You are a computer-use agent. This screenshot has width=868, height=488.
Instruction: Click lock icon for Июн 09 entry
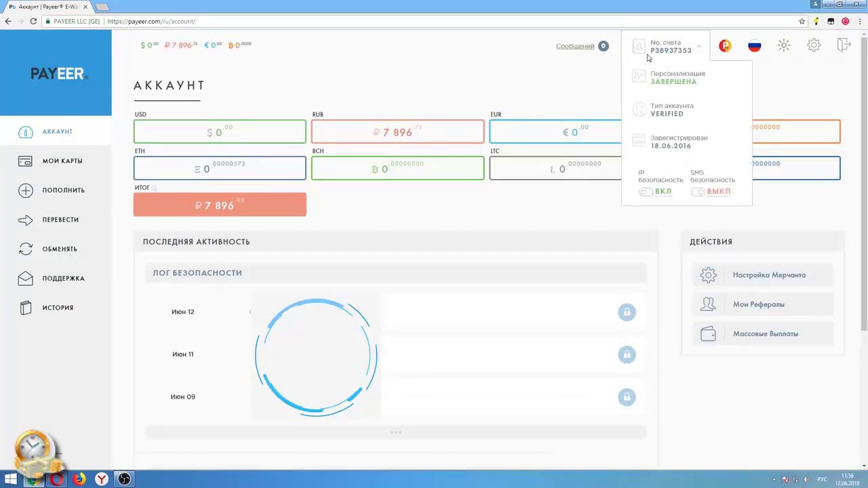[x=627, y=397]
